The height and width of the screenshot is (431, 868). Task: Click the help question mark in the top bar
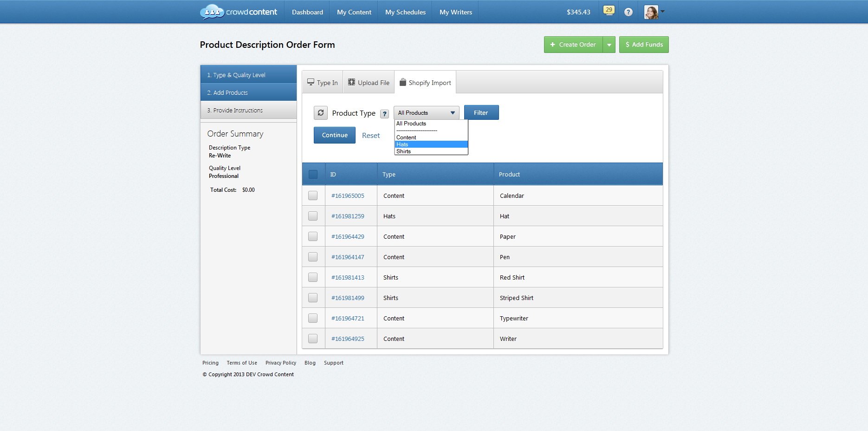(628, 12)
